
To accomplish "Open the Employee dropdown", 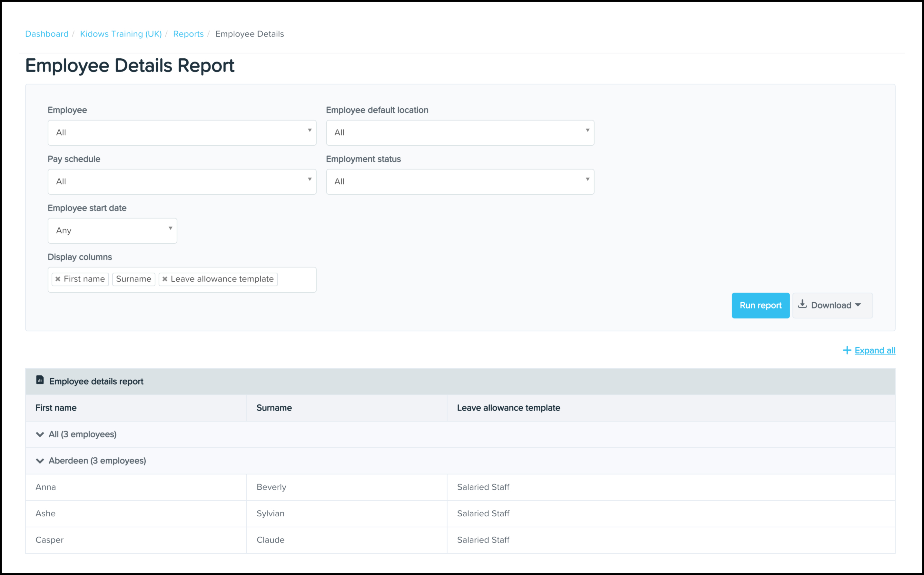I will pos(182,133).
